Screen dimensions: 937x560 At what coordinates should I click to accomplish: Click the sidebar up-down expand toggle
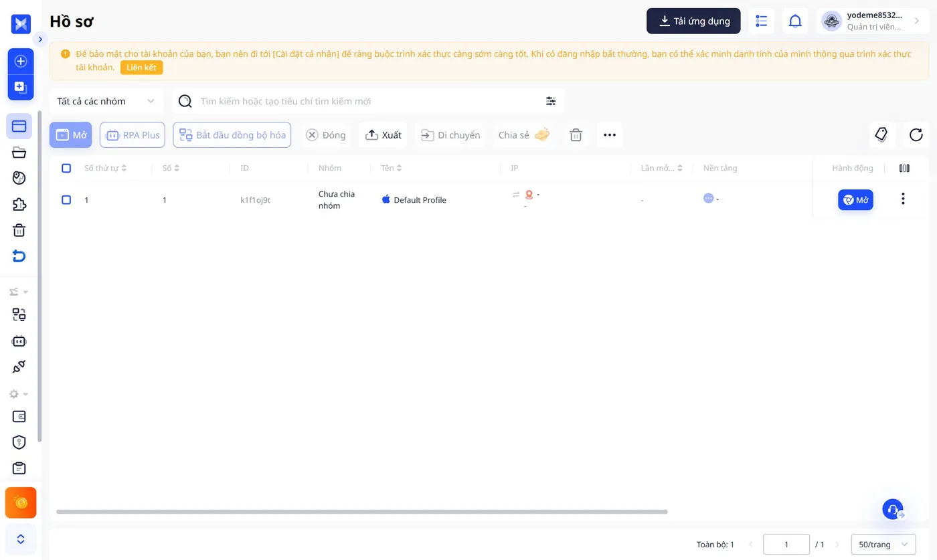(21, 539)
